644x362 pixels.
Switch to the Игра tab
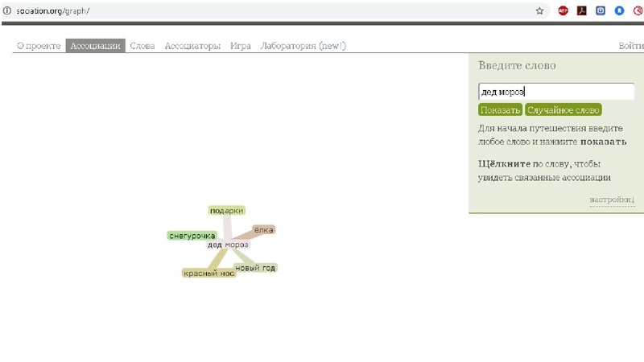241,46
